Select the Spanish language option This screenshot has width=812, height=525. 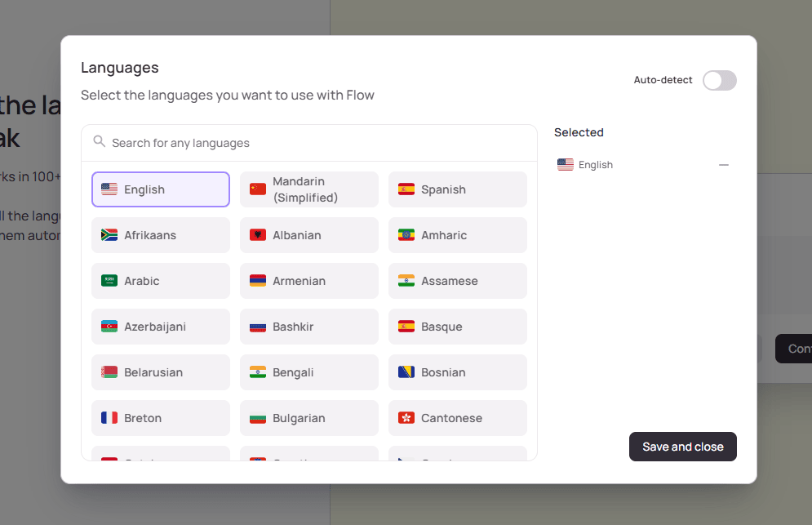click(x=458, y=189)
